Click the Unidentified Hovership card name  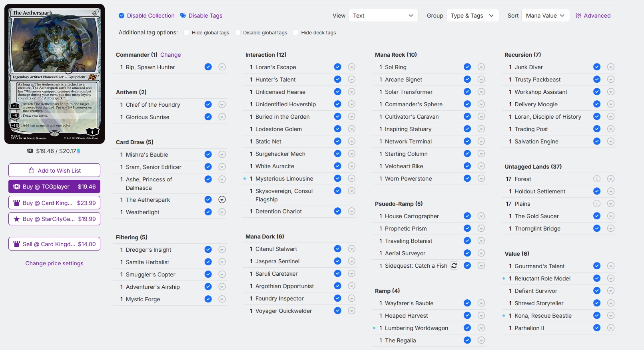coord(285,104)
